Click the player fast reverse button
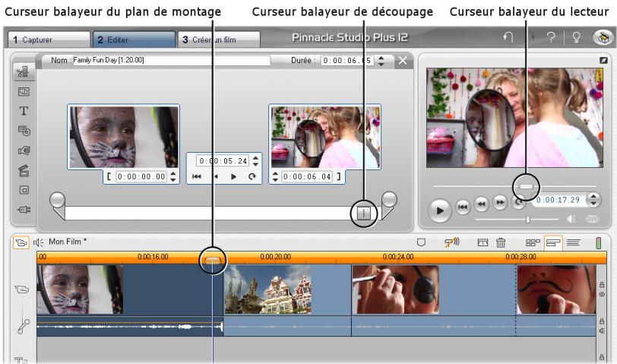 click(481, 204)
